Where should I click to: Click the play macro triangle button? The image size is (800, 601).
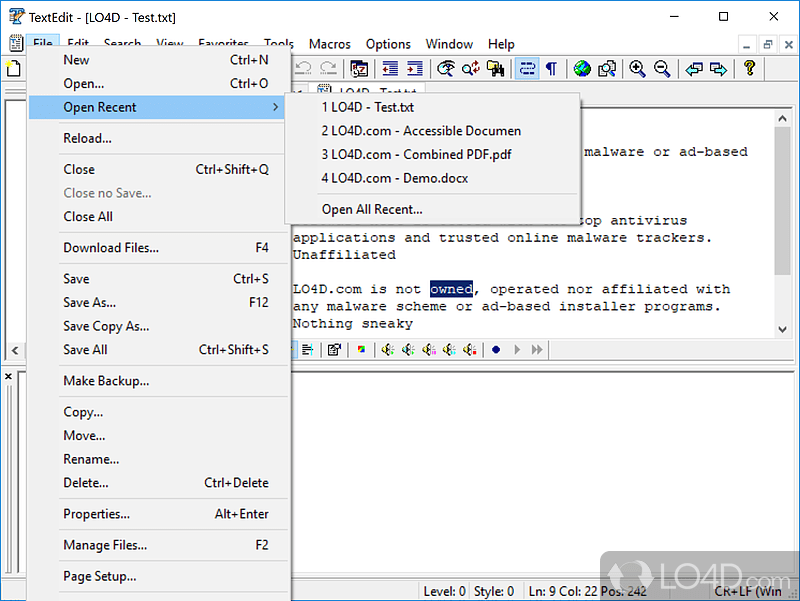(517, 350)
